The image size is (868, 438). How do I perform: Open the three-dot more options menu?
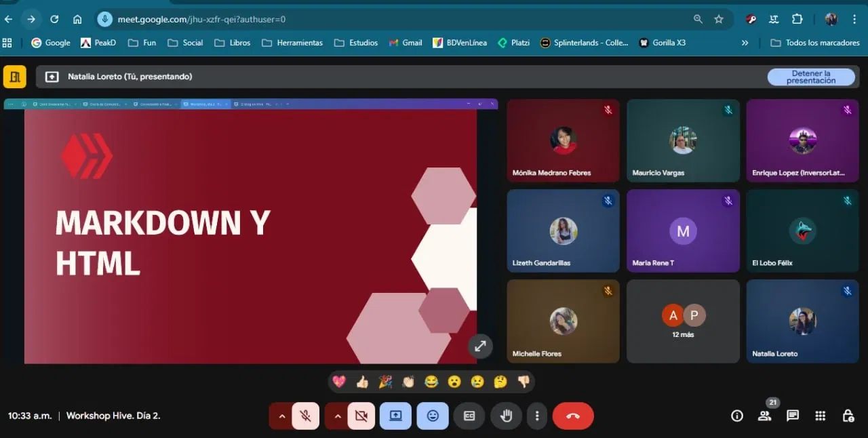click(x=537, y=416)
